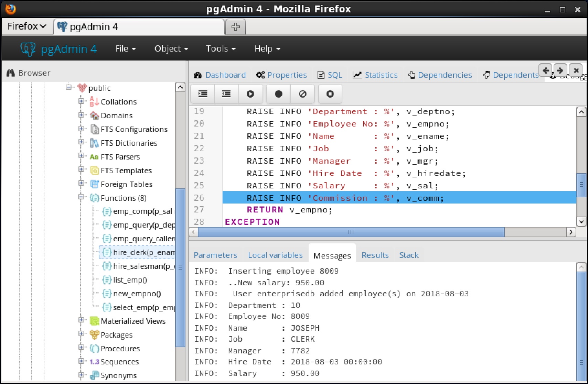The height and width of the screenshot is (384, 588).
Task: Collapse the Functions (8) tree node
Action: 81,197
